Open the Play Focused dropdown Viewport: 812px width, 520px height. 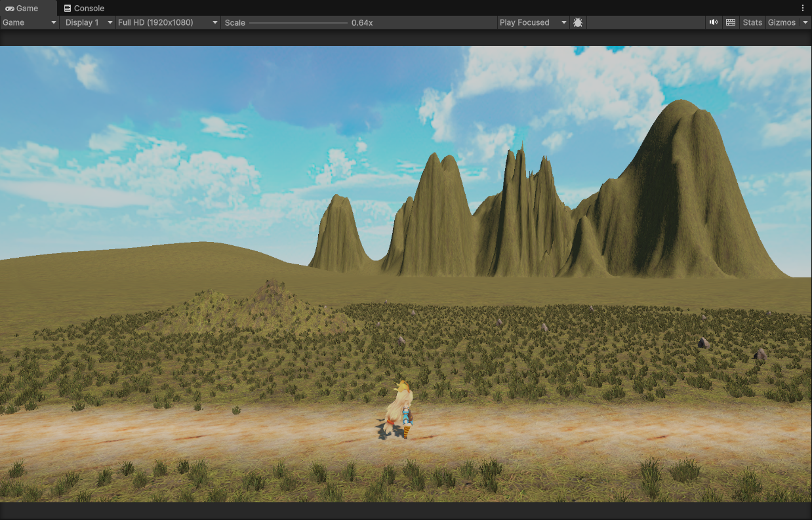coord(533,22)
